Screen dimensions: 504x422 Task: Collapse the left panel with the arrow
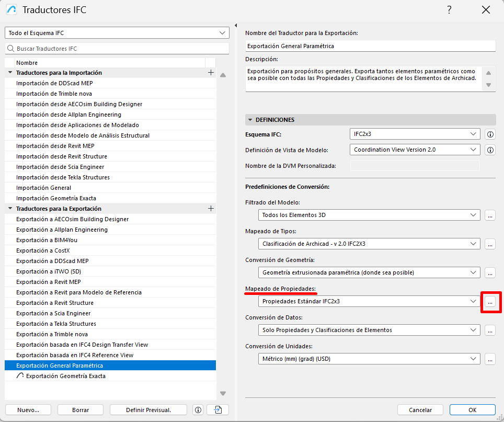236,26
